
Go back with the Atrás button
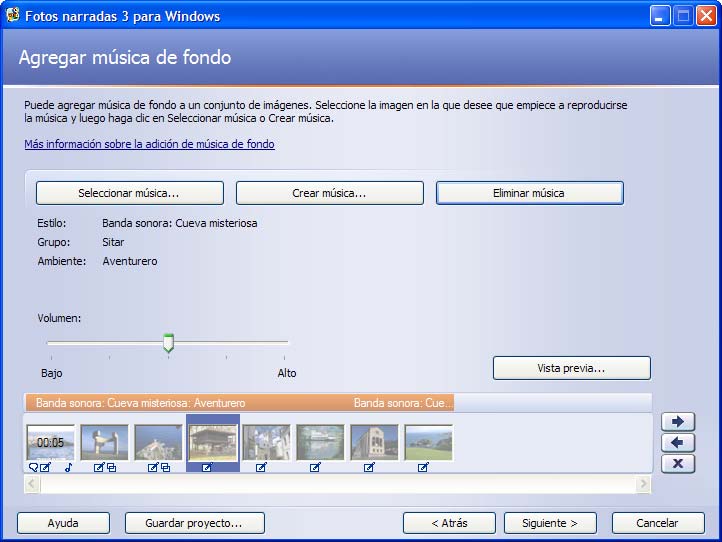point(449,523)
